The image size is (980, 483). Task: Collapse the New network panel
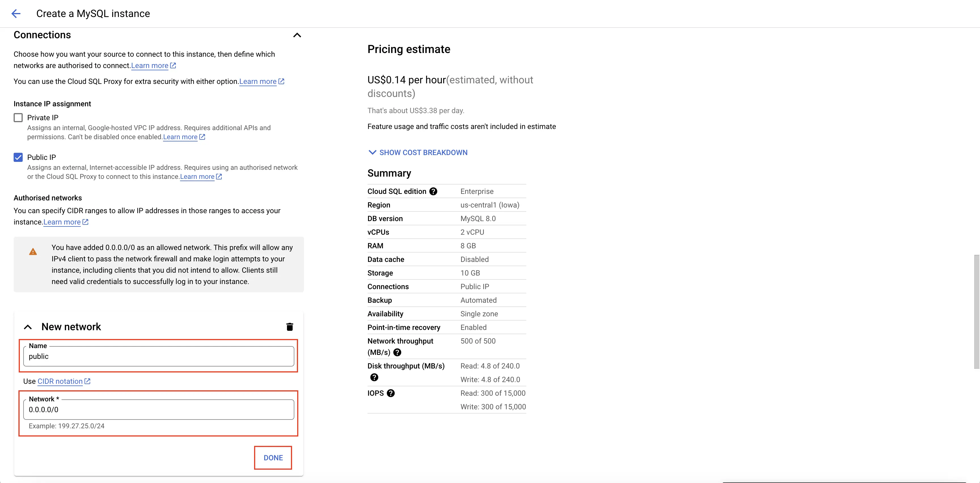tap(28, 327)
